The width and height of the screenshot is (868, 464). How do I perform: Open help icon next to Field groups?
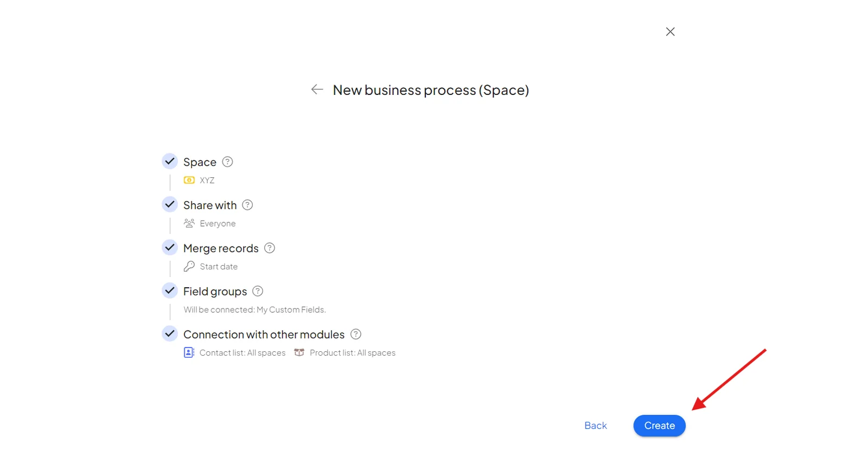point(258,291)
